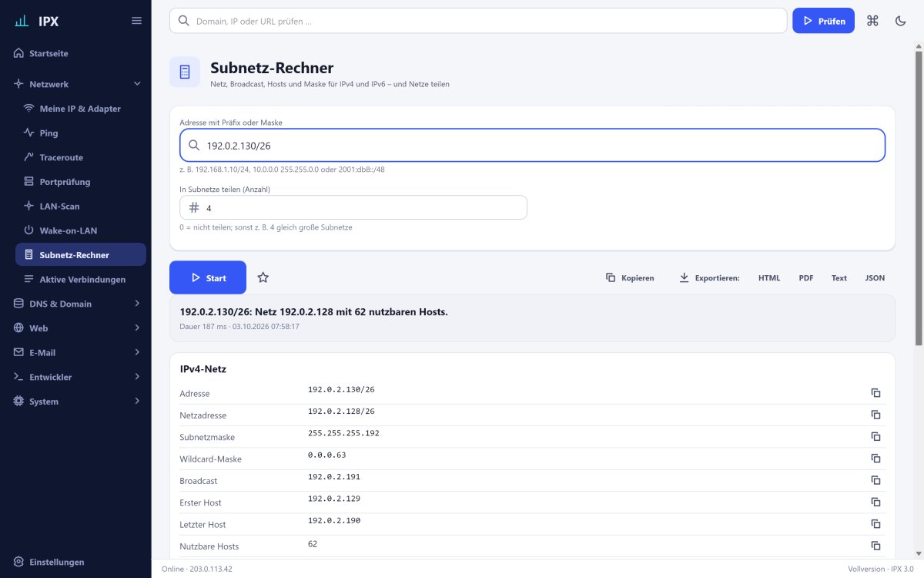Click the IPX logo icon
Screen dimensions: 924x578
22,21
